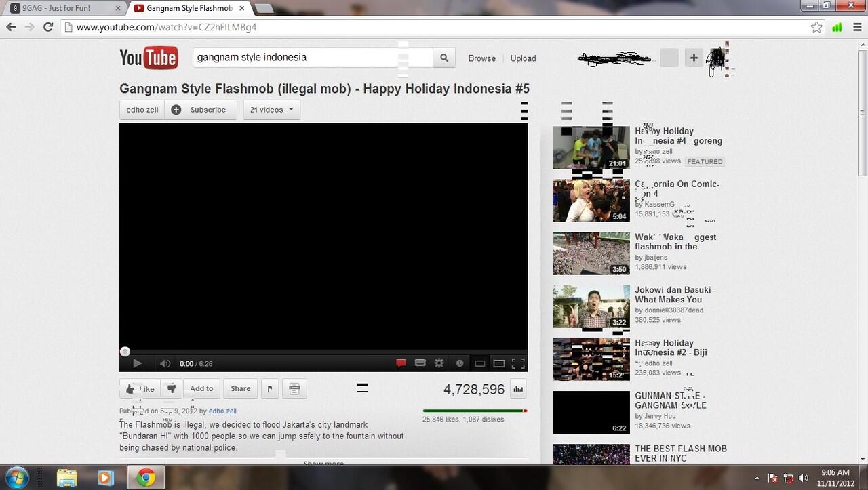Select the Gangnam Style Flashmob tab

point(189,8)
